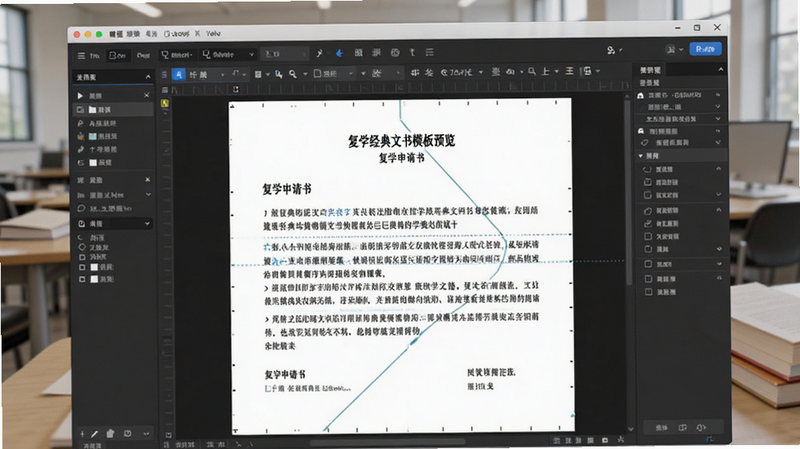Screen dimensions: 800x449
Task: Click the share people icon near top right
Action: point(611,50)
